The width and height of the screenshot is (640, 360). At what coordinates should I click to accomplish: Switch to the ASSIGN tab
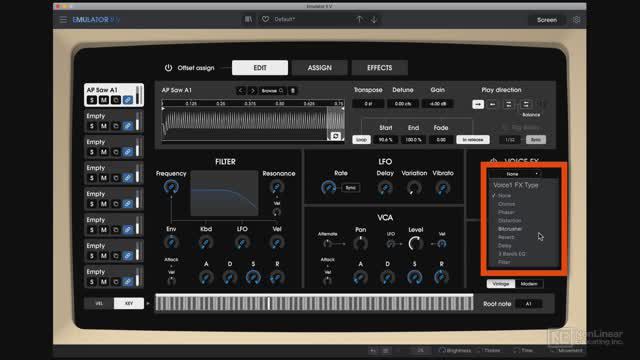pyautogui.click(x=320, y=68)
